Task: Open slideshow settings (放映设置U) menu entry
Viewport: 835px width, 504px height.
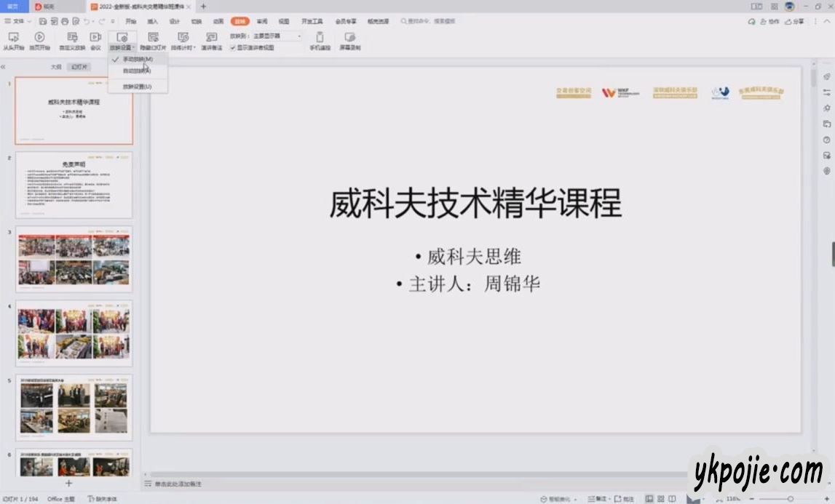Action: pos(137,87)
